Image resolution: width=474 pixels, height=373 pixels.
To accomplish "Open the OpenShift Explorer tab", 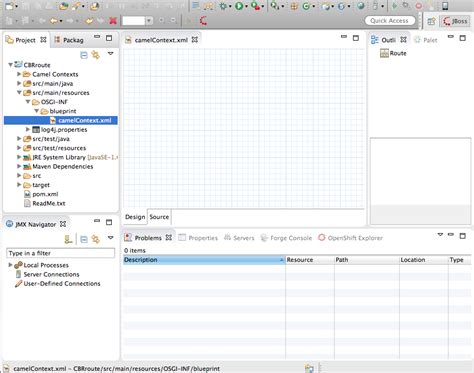I will point(350,238).
